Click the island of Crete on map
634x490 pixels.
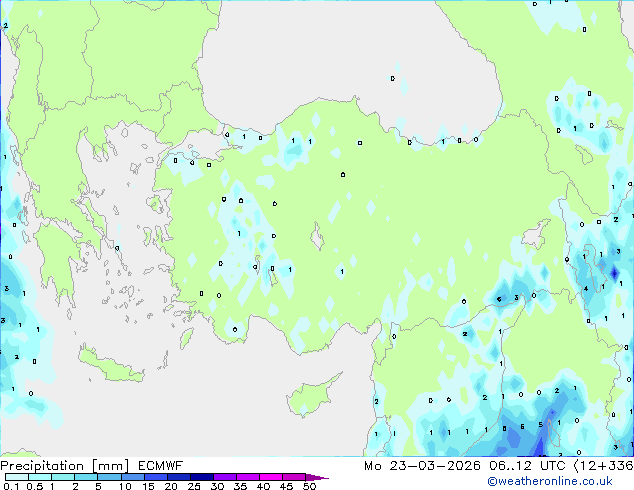(x=111, y=364)
